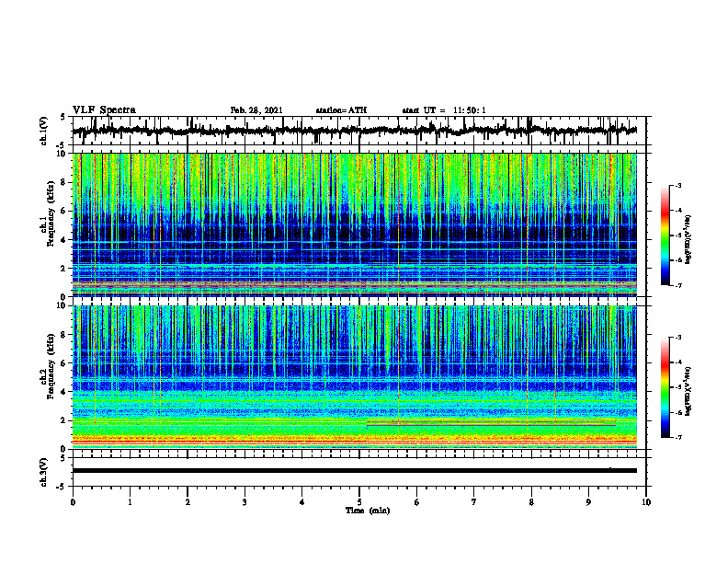This screenshot has height=563, width=728.
Task: Click the "Time (min)" x-axis label
Action: (x=368, y=511)
